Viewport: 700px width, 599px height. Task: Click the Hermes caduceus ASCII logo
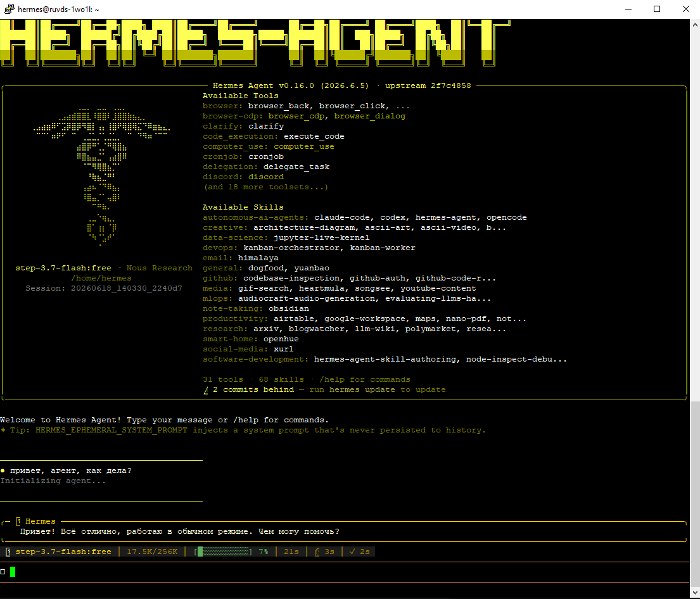(102, 176)
